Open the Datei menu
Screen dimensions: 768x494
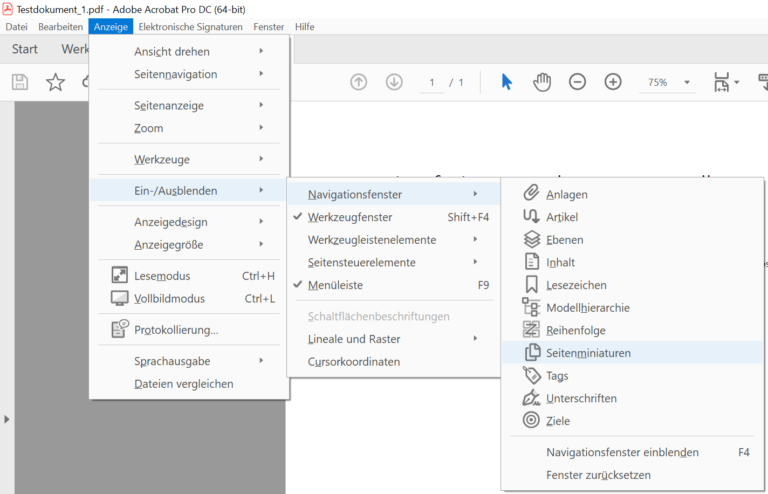click(16, 26)
